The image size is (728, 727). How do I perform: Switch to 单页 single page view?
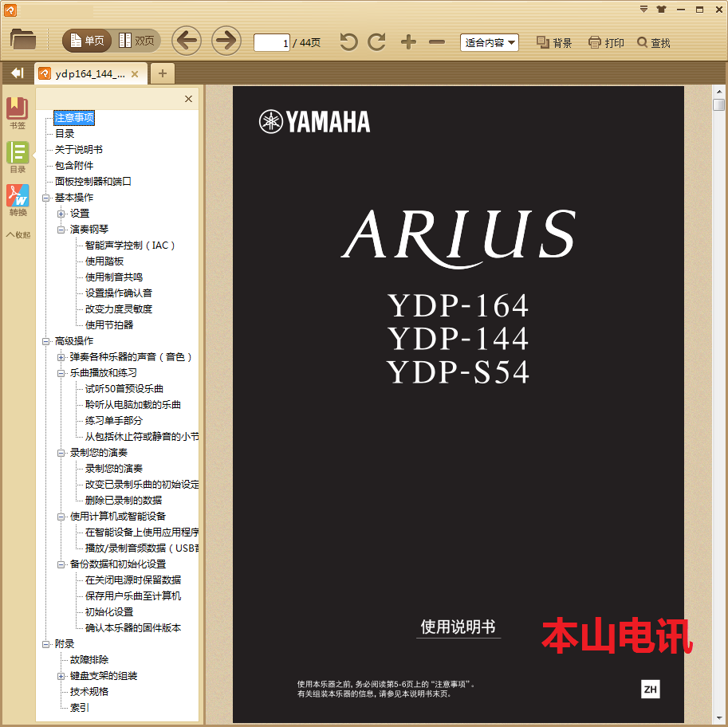88,41
